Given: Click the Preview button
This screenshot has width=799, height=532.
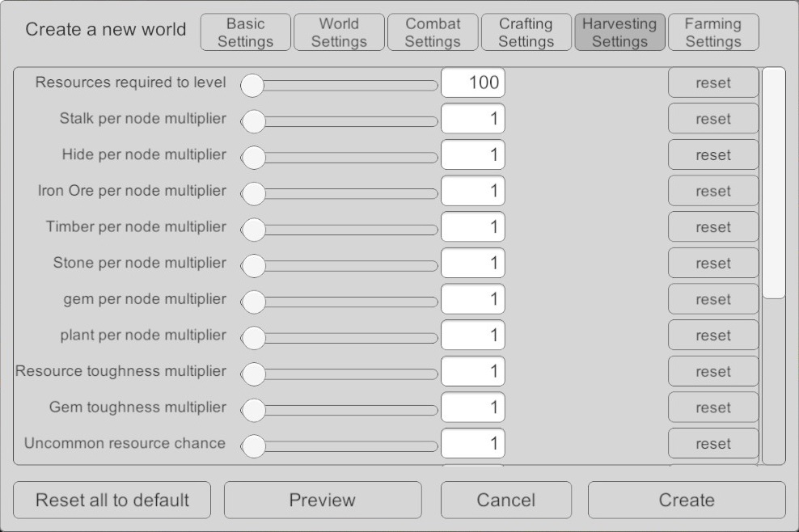Looking at the screenshot, I should pos(323,500).
